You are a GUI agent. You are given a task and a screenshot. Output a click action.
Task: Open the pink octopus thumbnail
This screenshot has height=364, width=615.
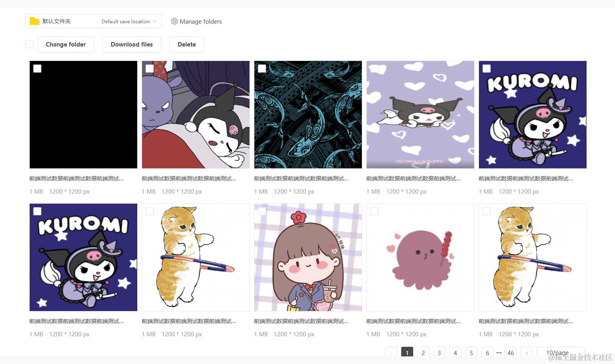click(420, 257)
